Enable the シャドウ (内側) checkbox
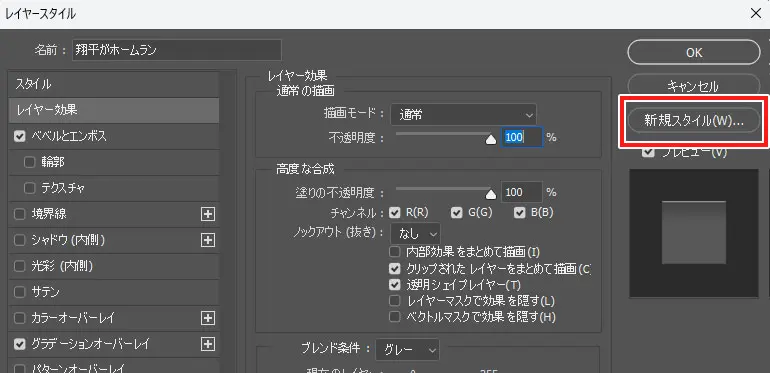The image size is (770, 373). 20,240
